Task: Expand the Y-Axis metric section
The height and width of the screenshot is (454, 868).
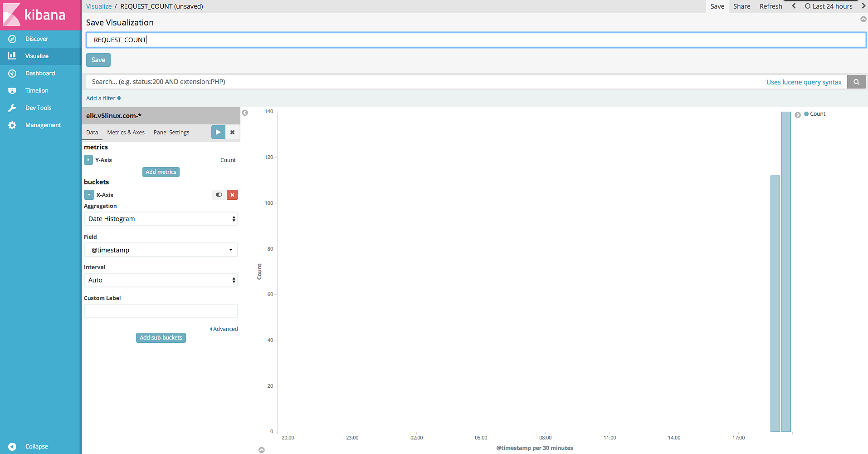Action: click(88, 160)
